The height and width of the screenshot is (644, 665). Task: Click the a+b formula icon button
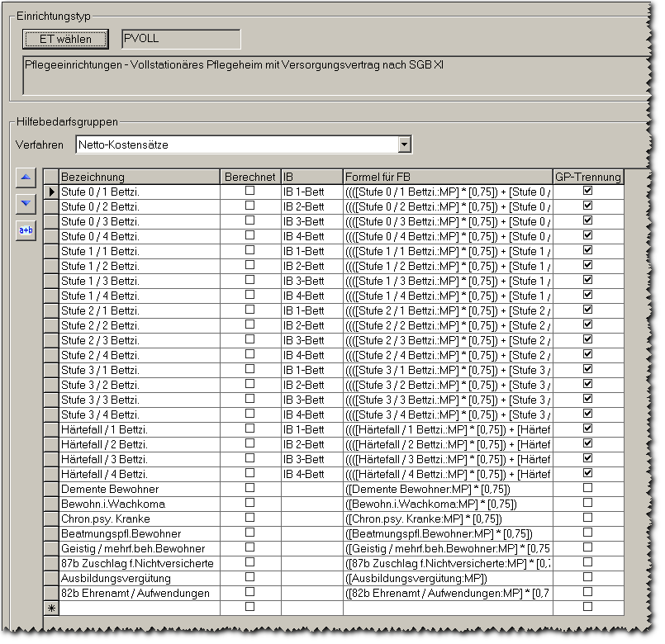[27, 230]
